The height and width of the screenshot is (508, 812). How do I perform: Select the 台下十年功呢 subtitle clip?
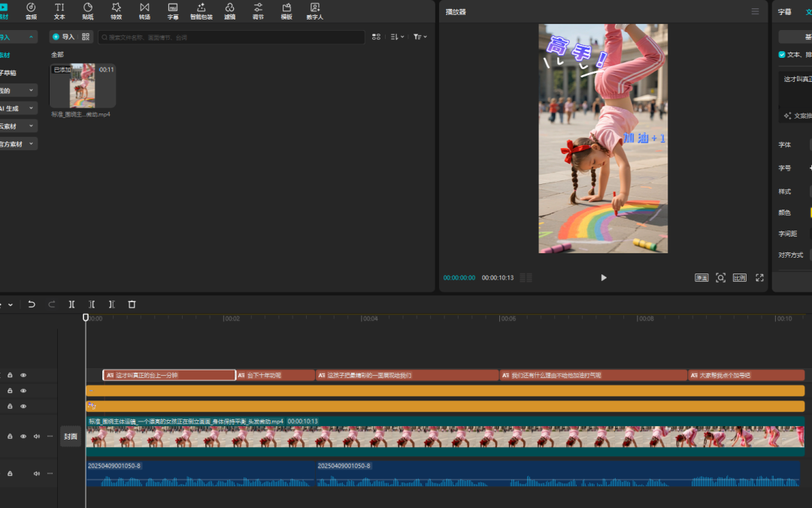click(x=275, y=375)
